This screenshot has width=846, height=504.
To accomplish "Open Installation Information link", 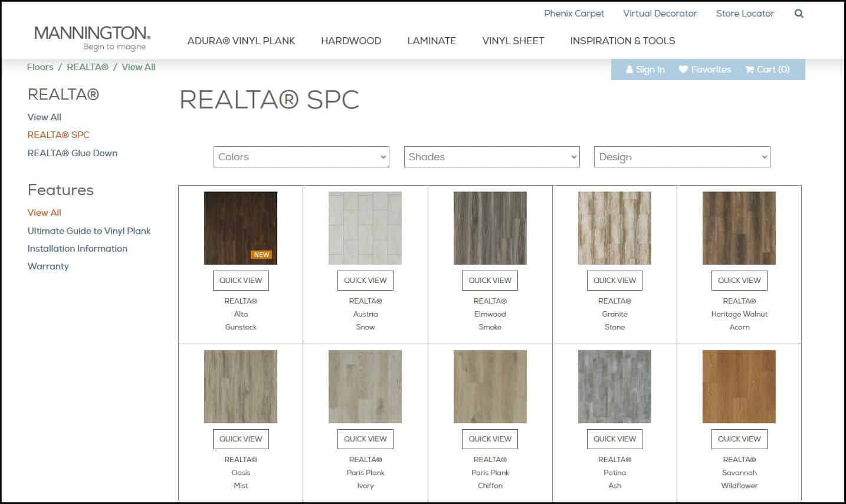I will [77, 249].
